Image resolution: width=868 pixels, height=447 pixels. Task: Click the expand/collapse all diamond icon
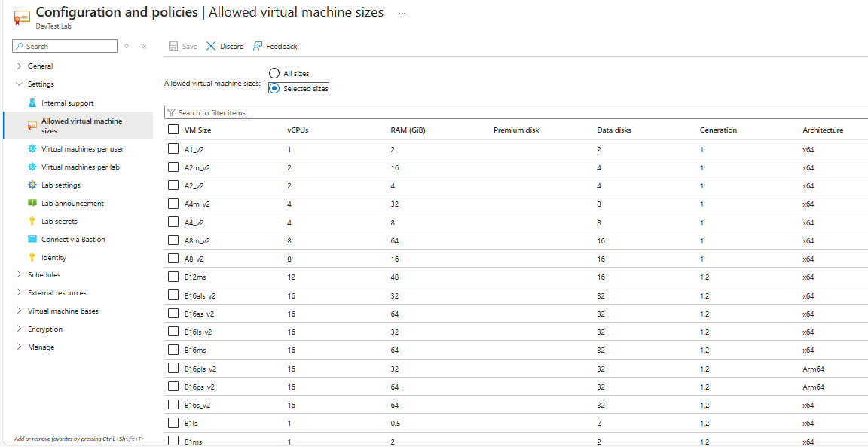click(127, 47)
